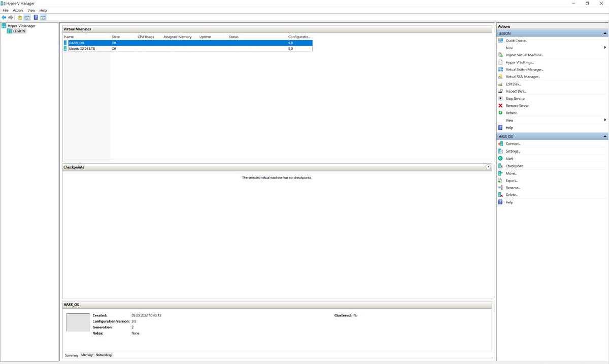Collapse the Checkpoints panel with its arrow
Screen dimensions: 609x364
pyautogui.click(x=488, y=167)
